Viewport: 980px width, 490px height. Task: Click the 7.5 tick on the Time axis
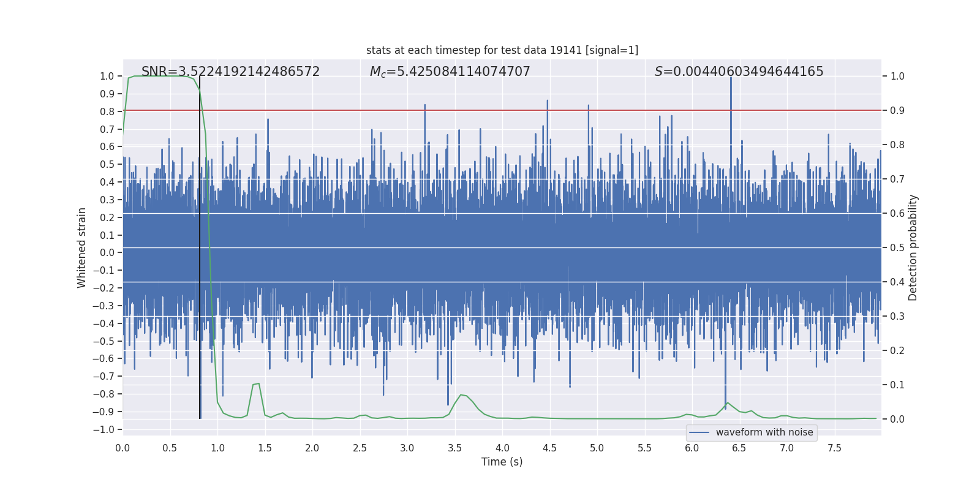[x=834, y=448]
